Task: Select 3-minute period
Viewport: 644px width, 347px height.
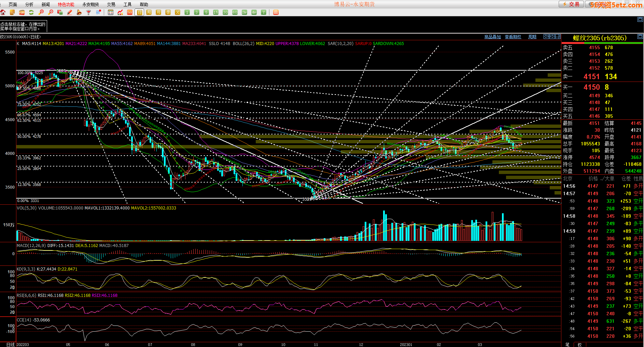Action: (x=197, y=12)
